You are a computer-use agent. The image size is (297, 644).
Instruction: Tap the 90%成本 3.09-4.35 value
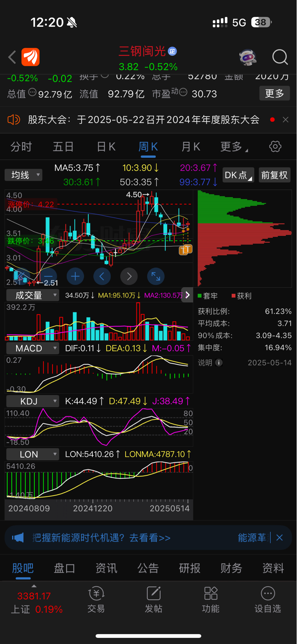(x=273, y=335)
